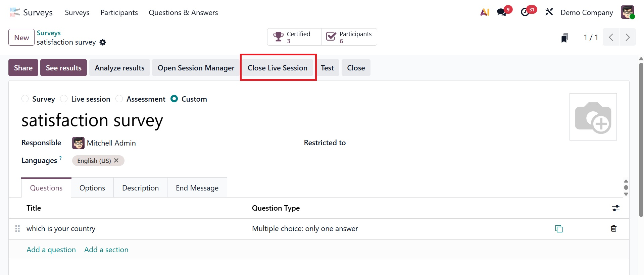Open the AI assistant icon
This screenshot has width=644, height=275.
(485, 12)
